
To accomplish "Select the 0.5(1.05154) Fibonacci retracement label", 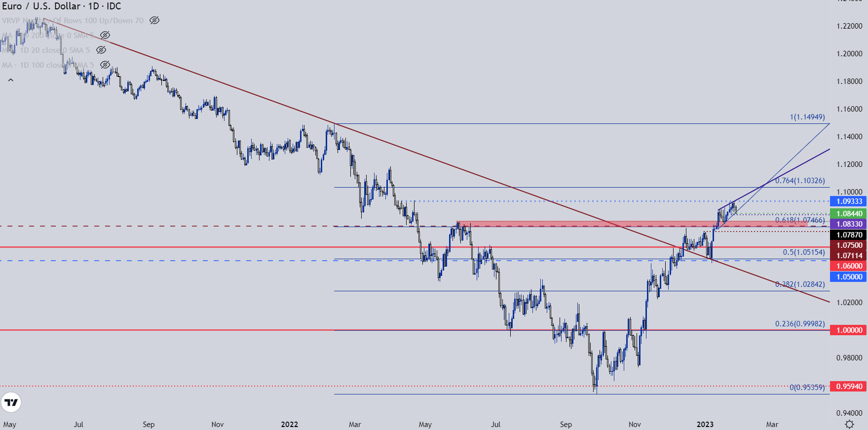I will [x=804, y=252].
